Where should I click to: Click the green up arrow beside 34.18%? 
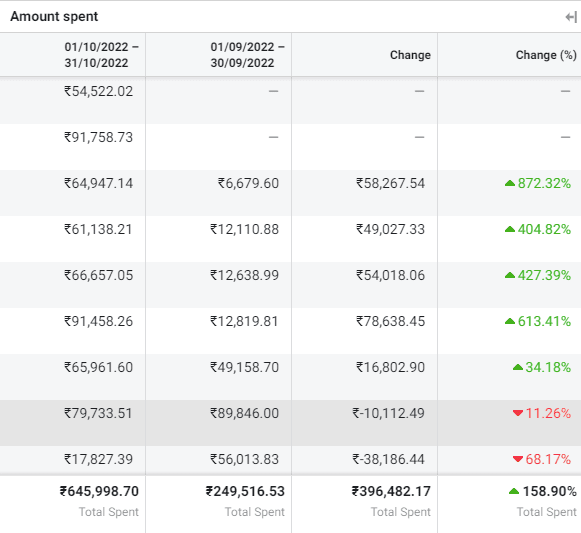coord(518,367)
